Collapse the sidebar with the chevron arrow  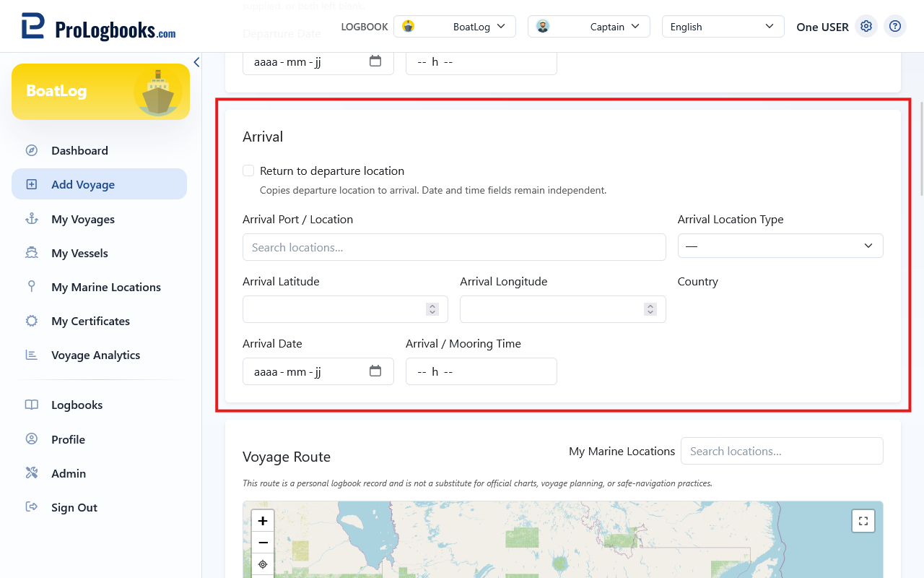click(196, 62)
